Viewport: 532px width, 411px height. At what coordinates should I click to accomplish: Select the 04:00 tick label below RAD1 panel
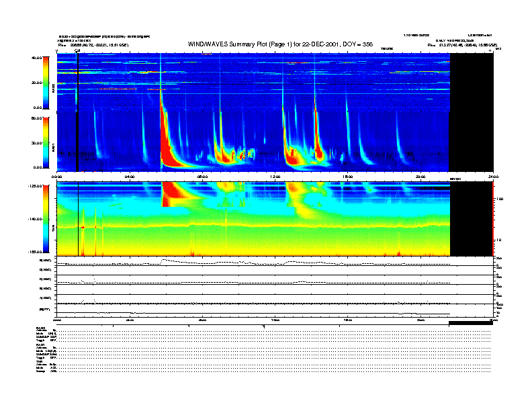click(x=129, y=177)
